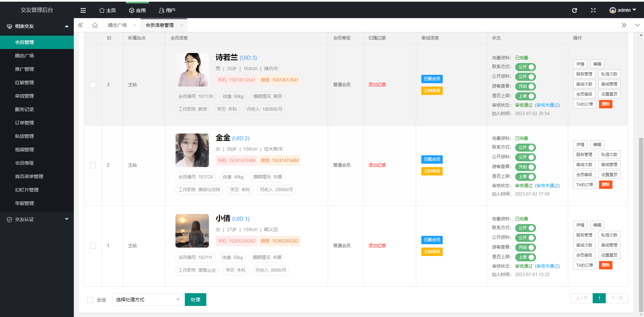Click the 相亲交友 heart icon in sidebar
Image resolution: width=644 pixels, height=317 pixels.
[9, 26]
